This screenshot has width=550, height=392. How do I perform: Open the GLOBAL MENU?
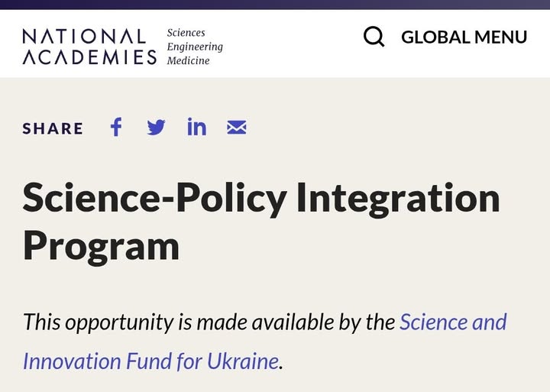coord(464,37)
